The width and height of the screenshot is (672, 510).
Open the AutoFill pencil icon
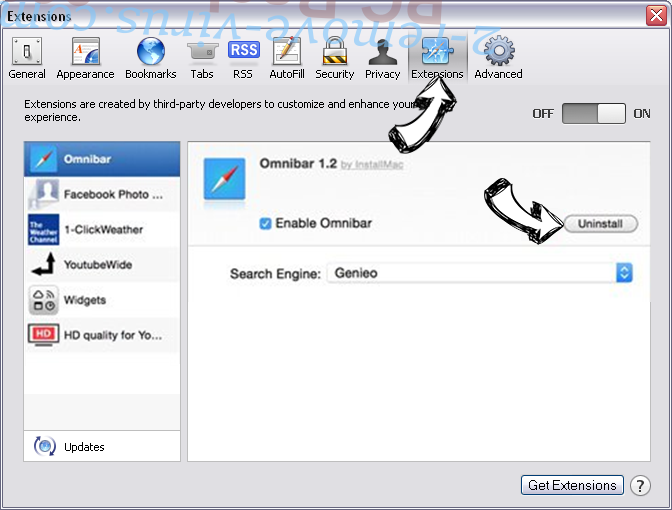tap(287, 51)
